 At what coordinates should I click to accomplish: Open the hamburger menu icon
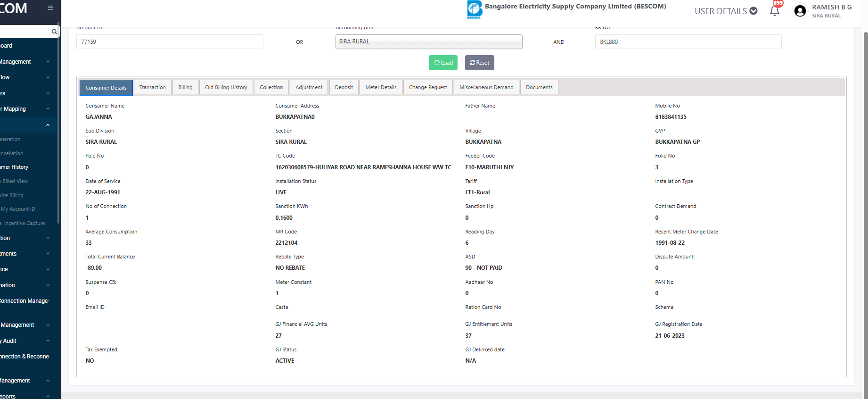[50, 8]
